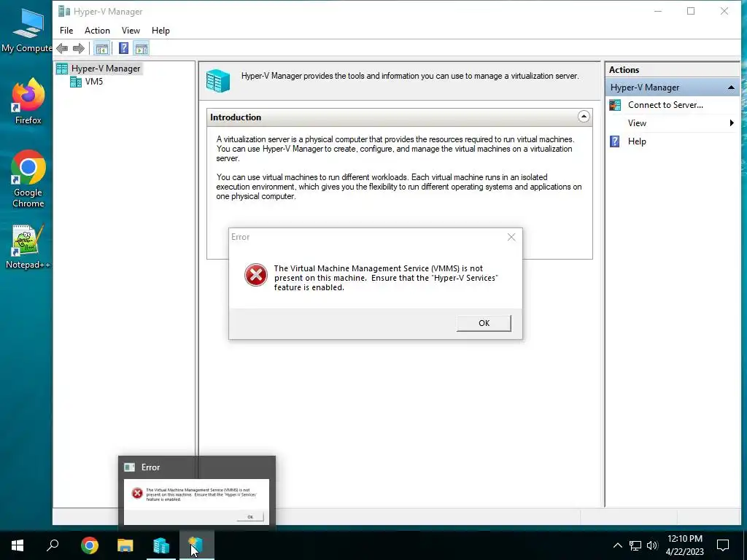Collapse Hyper-V Manager actions header
Screen dimensions: 747x560
coord(730,87)
